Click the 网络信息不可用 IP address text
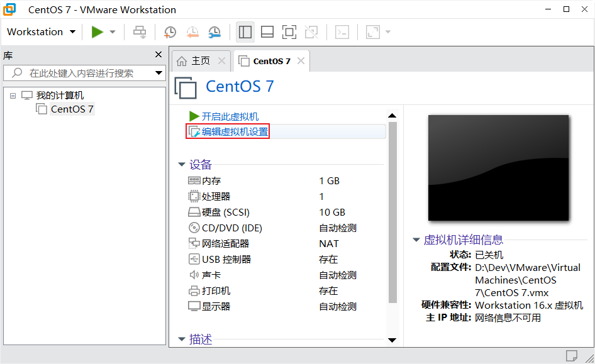 click(x=508, y=317)
